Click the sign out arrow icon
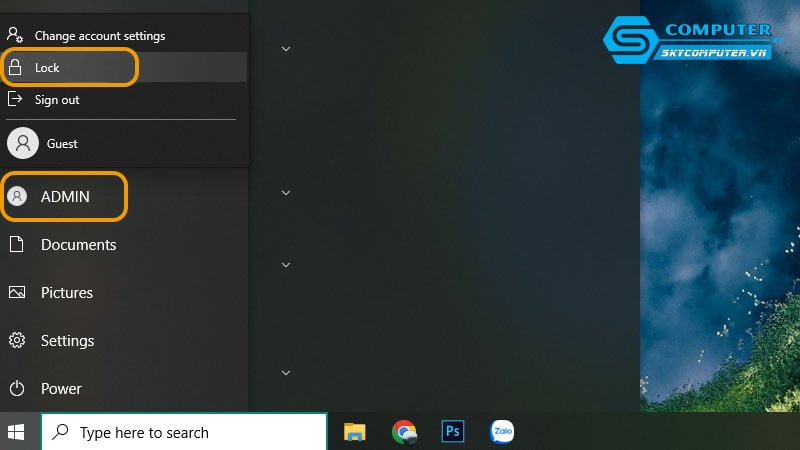The image size is (800, 450). [15, 99]
